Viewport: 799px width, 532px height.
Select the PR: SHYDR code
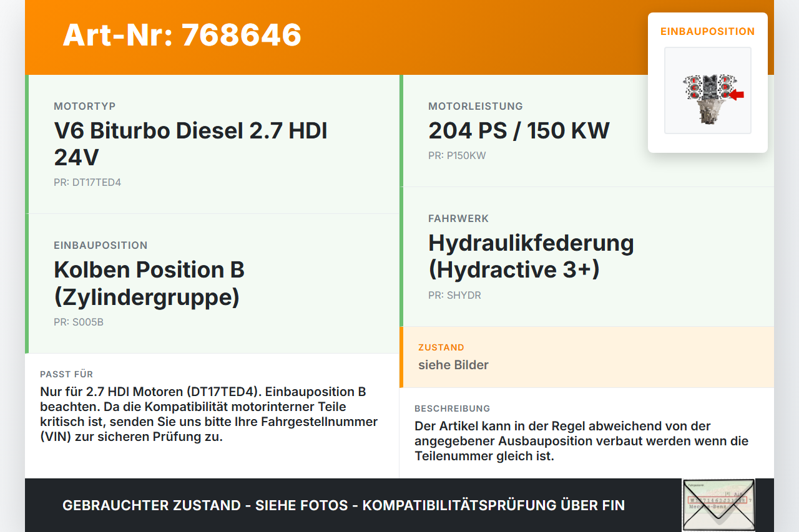coord(454,295)
